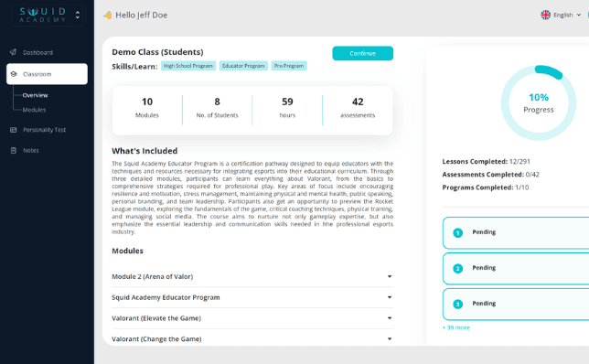The image size is (589, 364).
Task: Select Classroom in the sidebar
Action: pyautogui.click(x=47, y=74)
